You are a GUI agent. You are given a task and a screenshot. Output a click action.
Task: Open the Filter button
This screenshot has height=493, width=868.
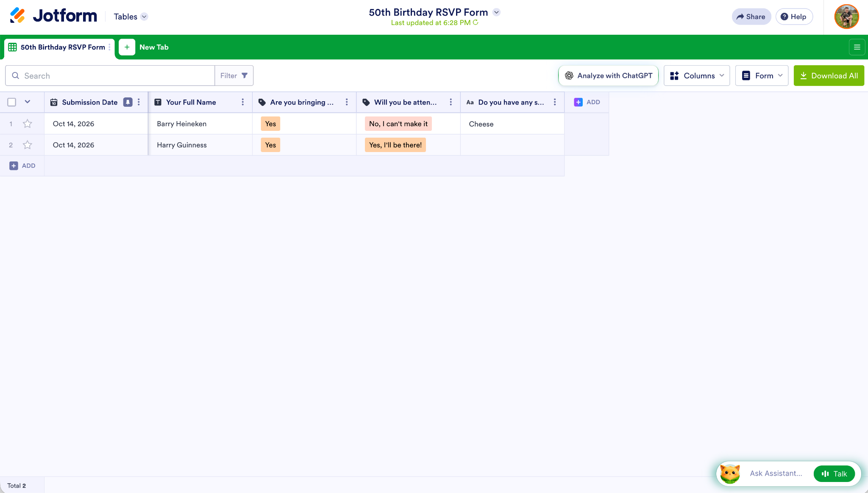[234, 75]
